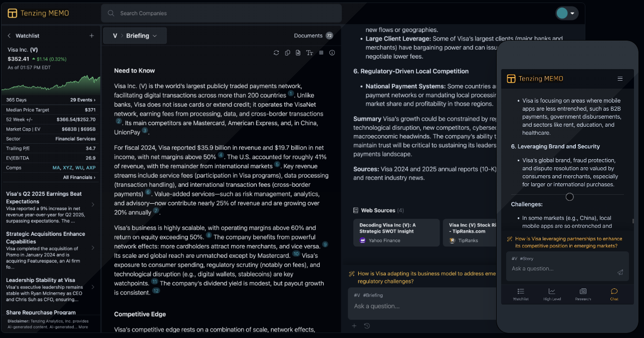Open the mobile hamburger menu
This screenshot has height=338, width=644.
tap(620, 79)
